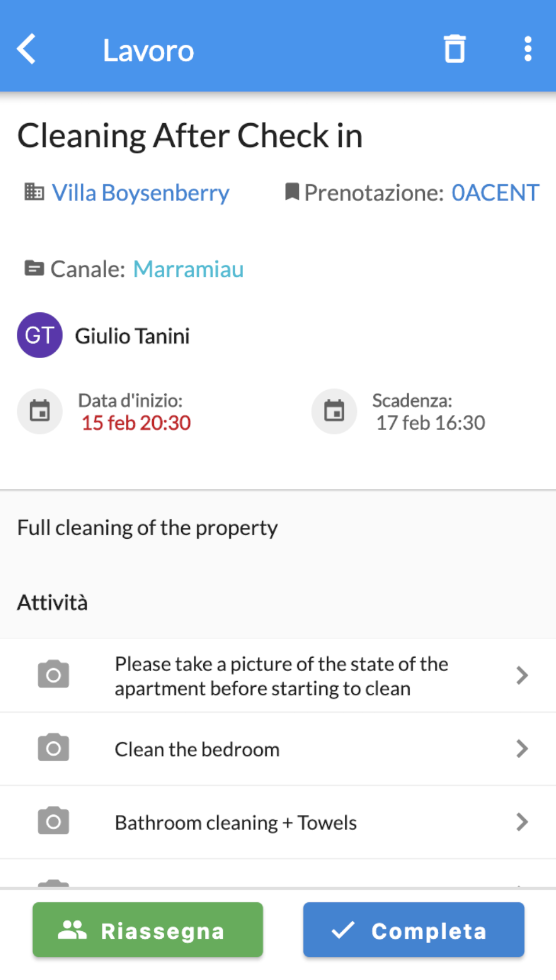The image size is (556, 980).
Task: Expand the apartment picture task chevron
Action: click(522, 675)
